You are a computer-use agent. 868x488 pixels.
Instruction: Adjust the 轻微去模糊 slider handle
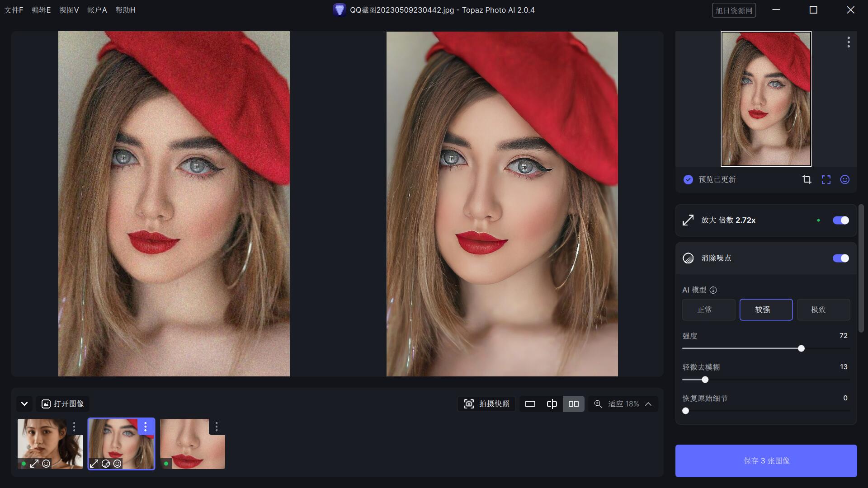pyautogui.click(x=705, y=380)
